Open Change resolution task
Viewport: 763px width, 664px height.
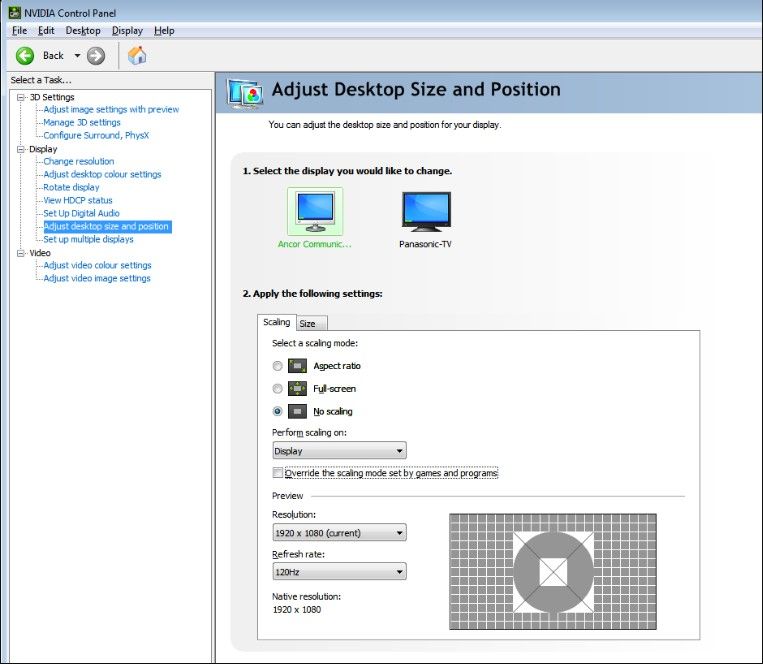click(x=79, y=161)
